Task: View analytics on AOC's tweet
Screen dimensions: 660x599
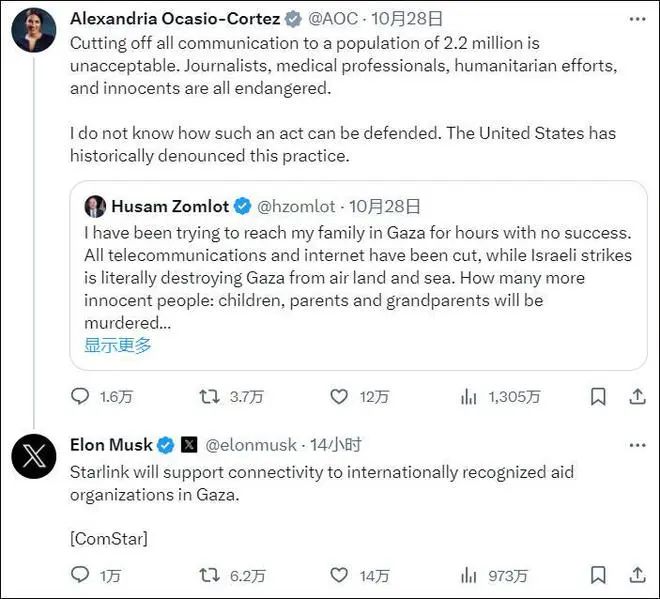Action: 468,397
